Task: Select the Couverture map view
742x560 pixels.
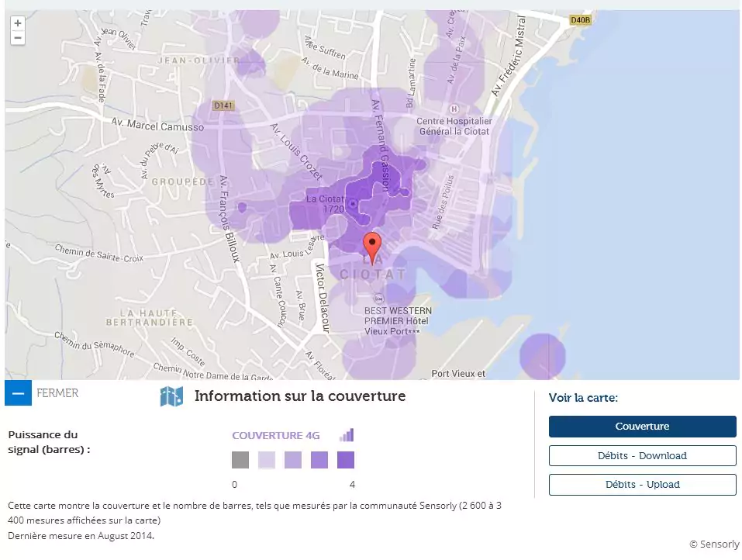Action: (x=642, y=427)
